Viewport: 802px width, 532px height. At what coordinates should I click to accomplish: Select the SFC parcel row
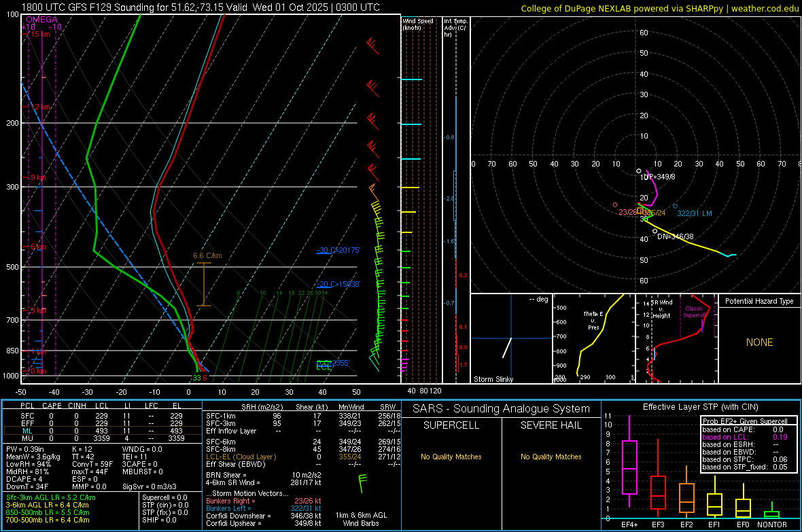click(103, 416)
